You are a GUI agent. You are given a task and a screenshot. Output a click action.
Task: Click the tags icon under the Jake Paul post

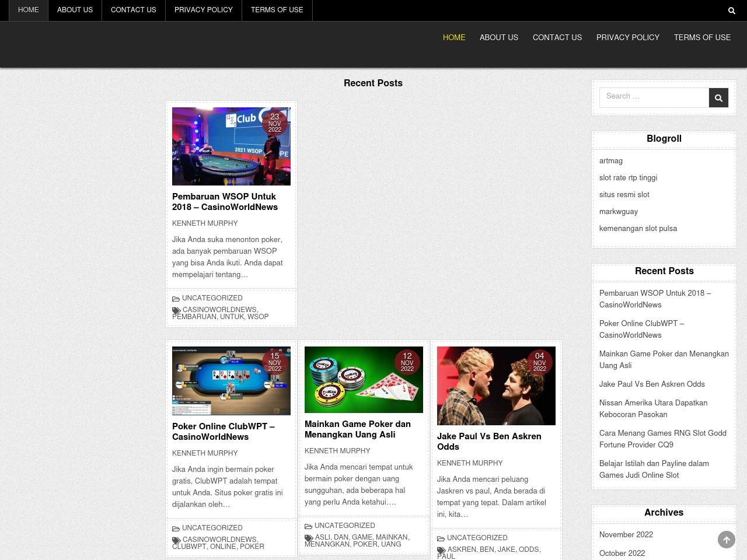pos(441,550)
